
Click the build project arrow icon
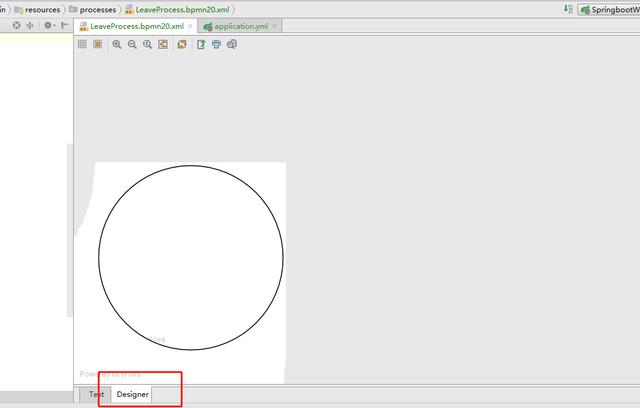coord(568,9)
